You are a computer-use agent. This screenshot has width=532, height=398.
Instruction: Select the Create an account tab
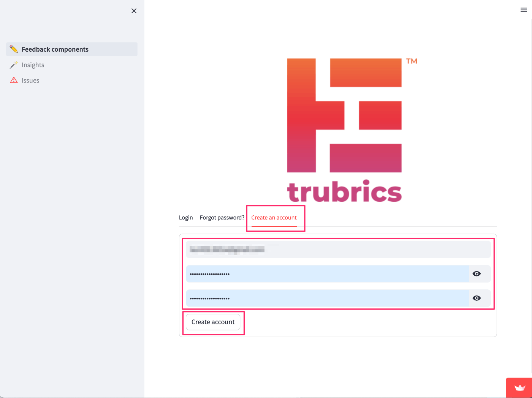coord(274,218)
